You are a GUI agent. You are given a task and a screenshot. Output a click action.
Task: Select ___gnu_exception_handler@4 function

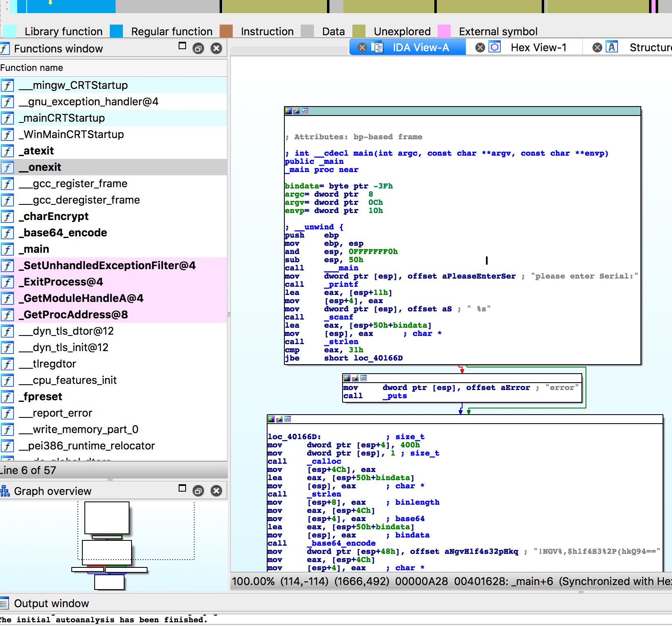click(114, 102)
